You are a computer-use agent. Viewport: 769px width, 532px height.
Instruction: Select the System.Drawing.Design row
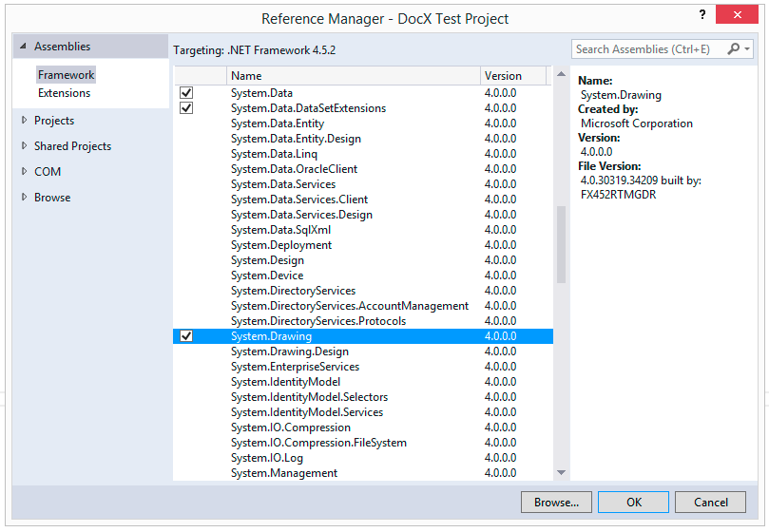pos(363,351)
